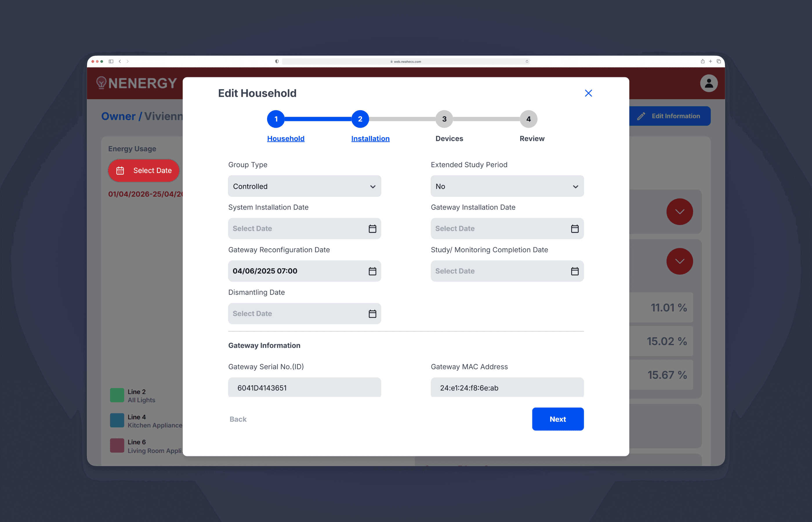Image resolution: width=812 pixels, height=522 pixels.
Task: Focus the System Installation Date field
Action: pyautogui.click(x=304, y=229)
